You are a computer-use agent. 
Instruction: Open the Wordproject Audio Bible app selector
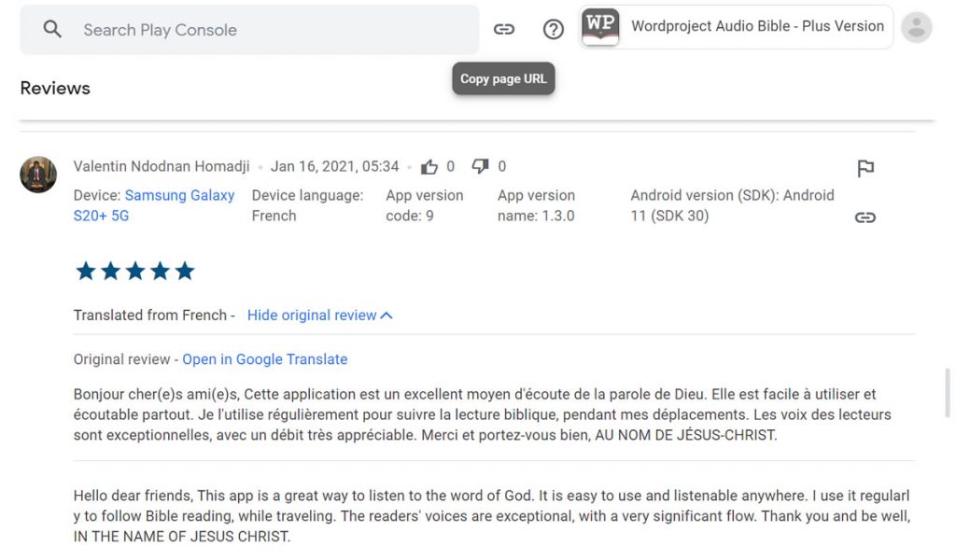756,27
